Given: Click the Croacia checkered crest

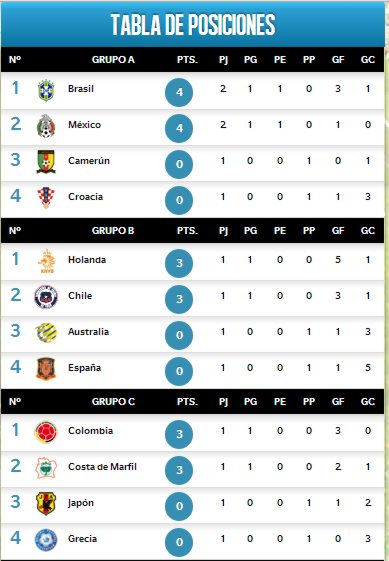Looking at the screenshot, I should click(46, 197).
